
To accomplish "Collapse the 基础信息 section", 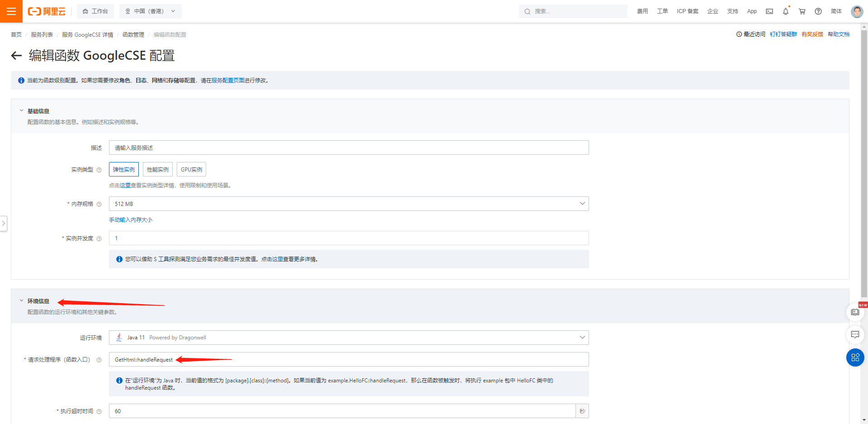I will [x=21, y=111].
